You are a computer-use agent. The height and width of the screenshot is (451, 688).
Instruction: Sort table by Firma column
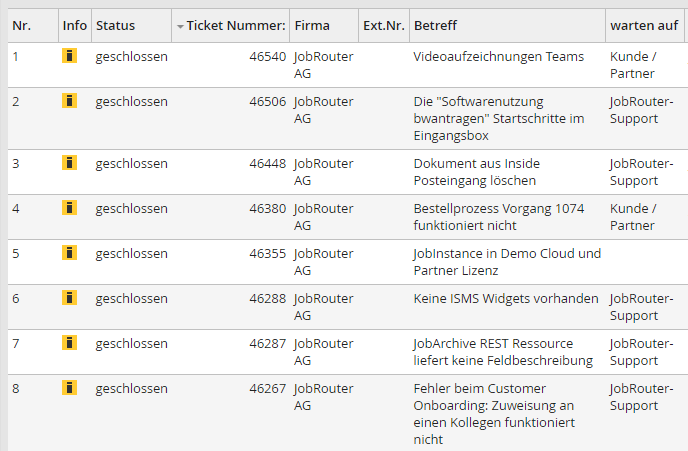coord(312,25)
